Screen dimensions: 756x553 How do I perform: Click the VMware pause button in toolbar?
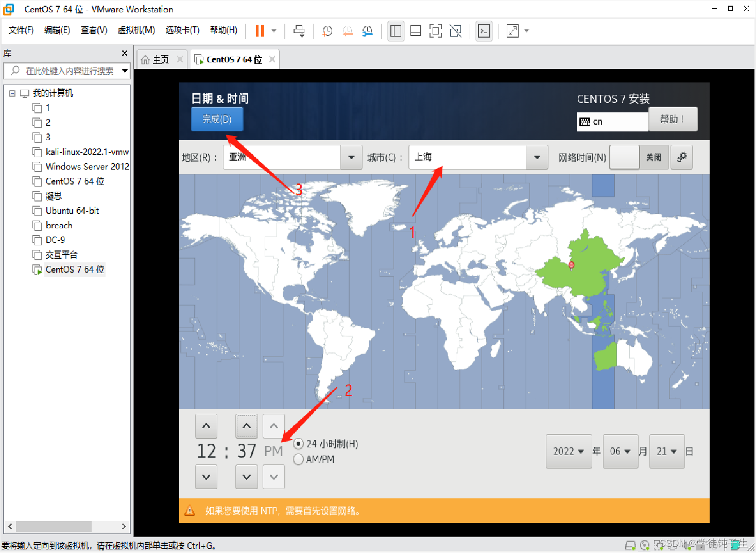pyautogui.click(x=260, y=31)
